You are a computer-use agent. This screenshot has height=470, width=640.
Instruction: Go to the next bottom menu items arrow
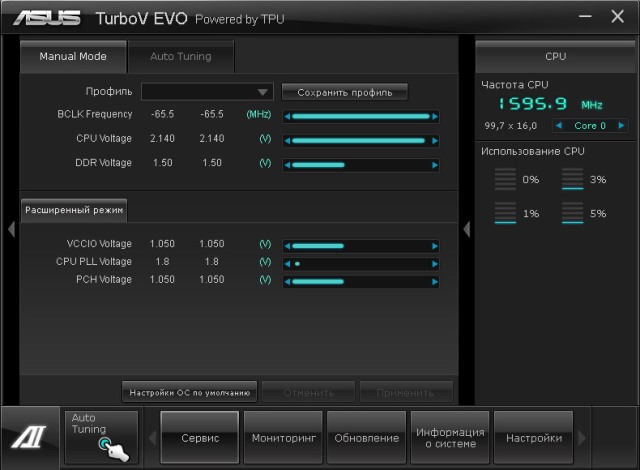(x=582, y=438)
